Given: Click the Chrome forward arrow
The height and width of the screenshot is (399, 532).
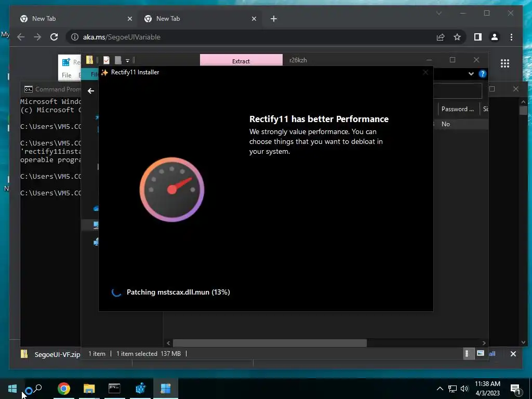Looking at the screenshot, I should [37, 37].
